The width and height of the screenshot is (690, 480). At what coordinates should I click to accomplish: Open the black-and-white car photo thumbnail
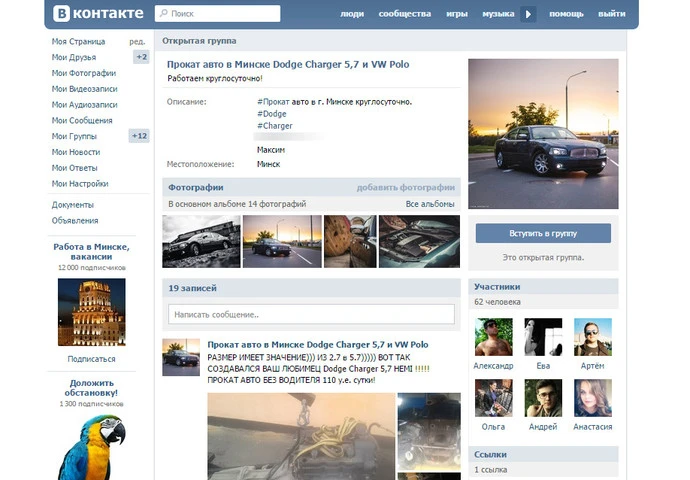pyautogui.click(x=201, y=241)
